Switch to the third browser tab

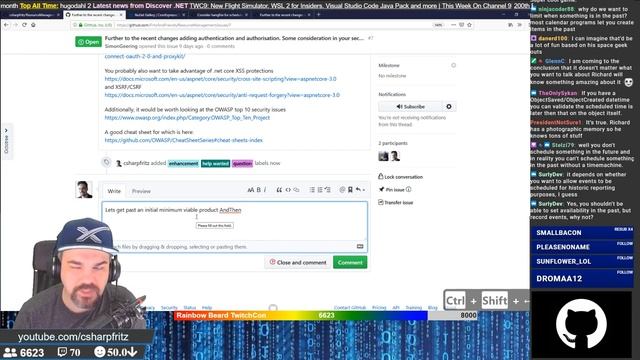tap(158, 15)
